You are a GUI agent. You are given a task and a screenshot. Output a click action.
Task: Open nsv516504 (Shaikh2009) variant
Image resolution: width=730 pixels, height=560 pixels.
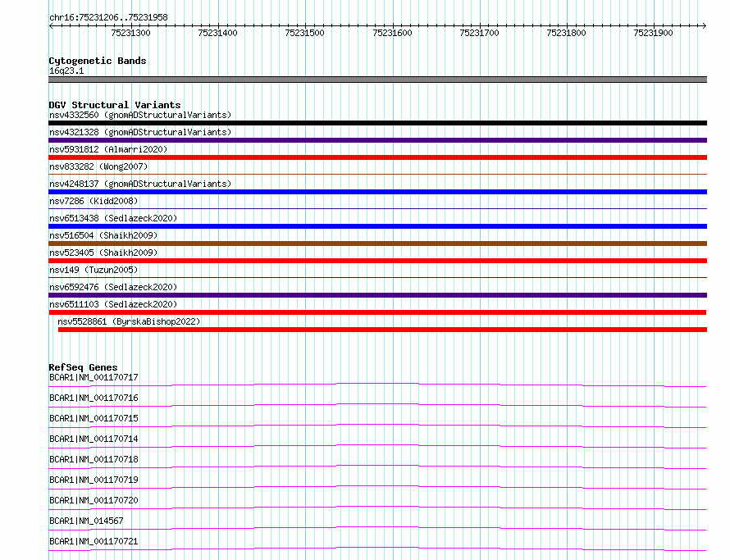[103, 235]
